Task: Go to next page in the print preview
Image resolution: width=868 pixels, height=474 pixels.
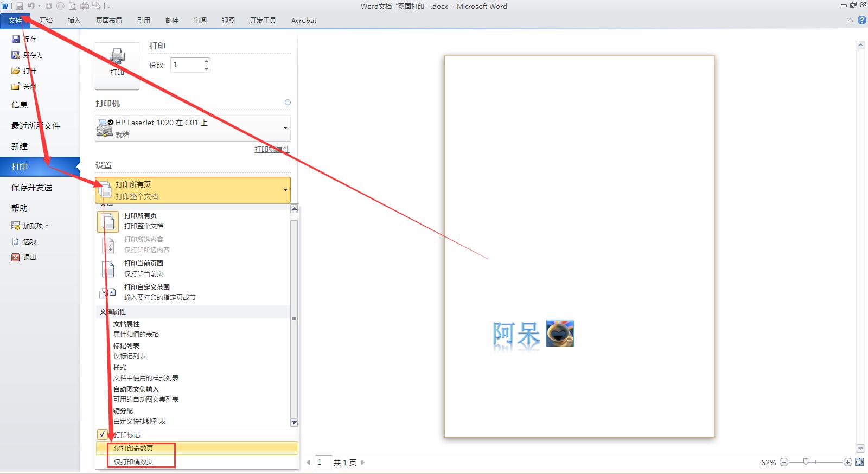Action: coord(363,463)
